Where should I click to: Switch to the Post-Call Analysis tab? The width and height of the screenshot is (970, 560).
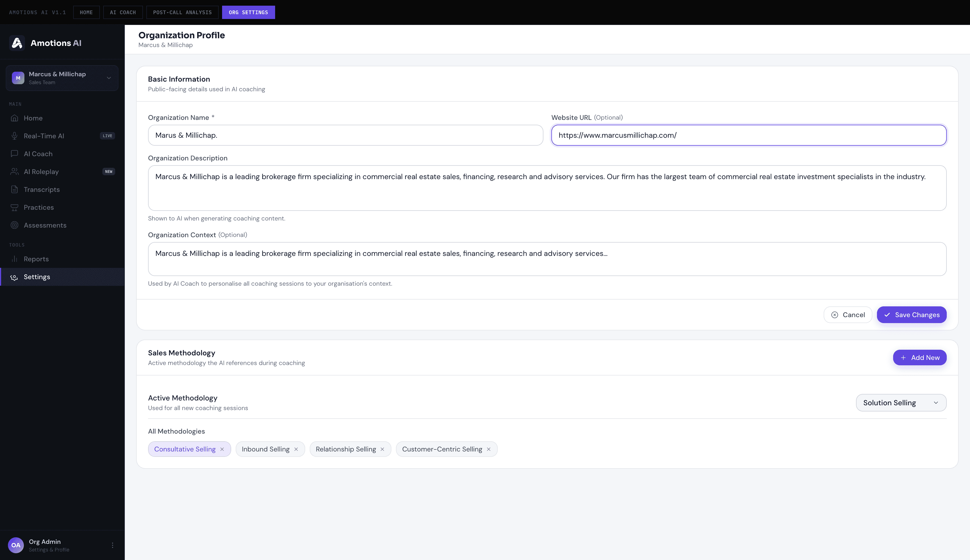[182, 12]
